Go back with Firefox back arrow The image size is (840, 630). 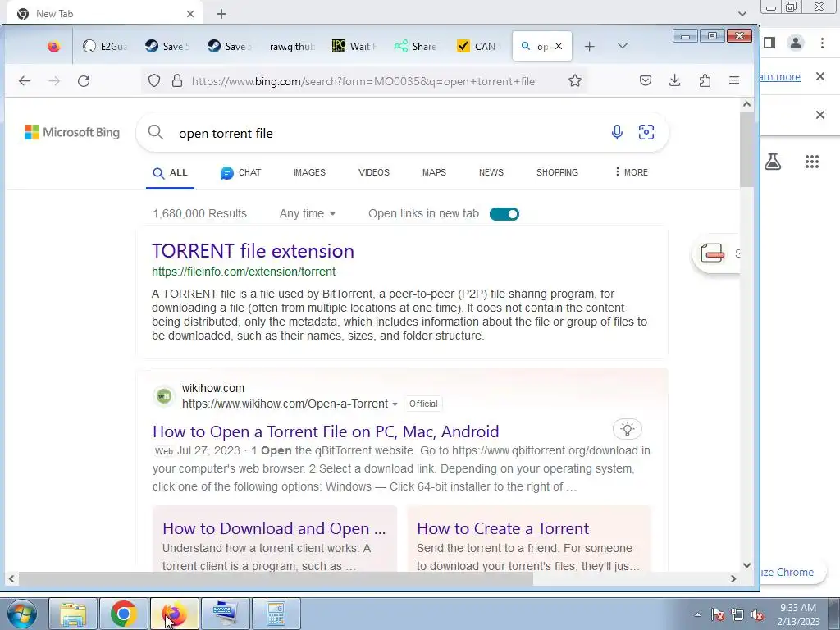coord(25,81)
